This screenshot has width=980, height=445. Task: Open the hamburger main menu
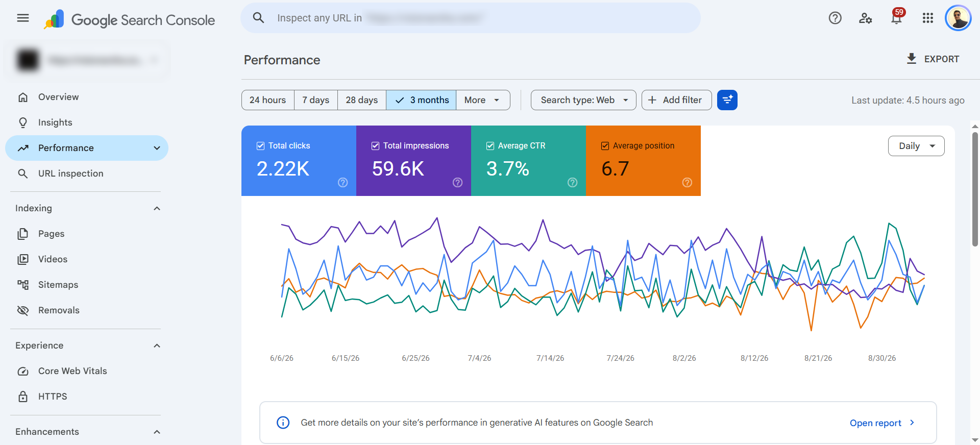(23, 18)
